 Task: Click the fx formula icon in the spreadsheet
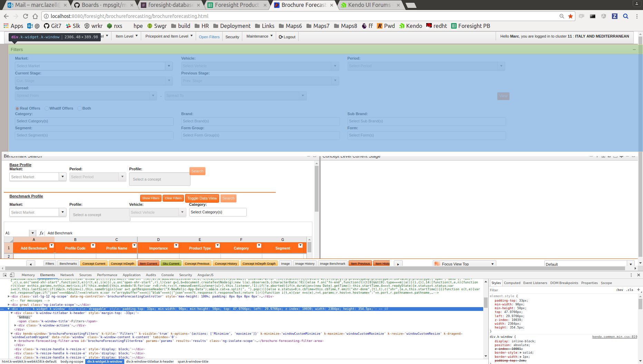(41, 233)
